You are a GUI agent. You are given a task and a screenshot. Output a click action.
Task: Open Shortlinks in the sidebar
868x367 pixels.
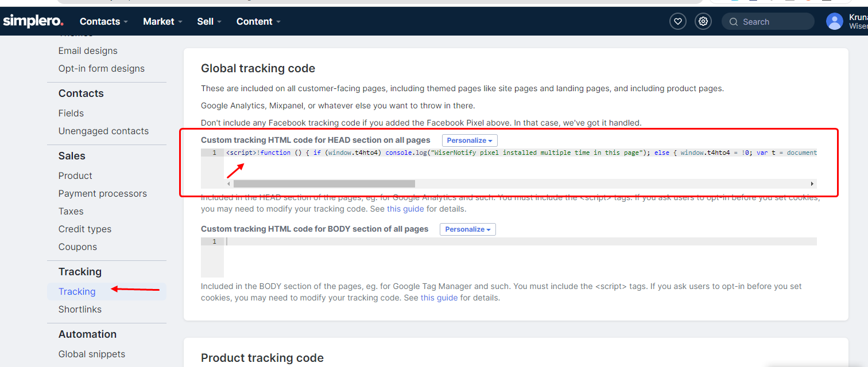point(80,309)
